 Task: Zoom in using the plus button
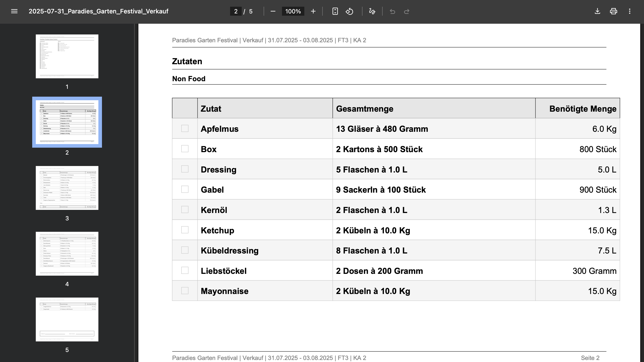[313, 11]
